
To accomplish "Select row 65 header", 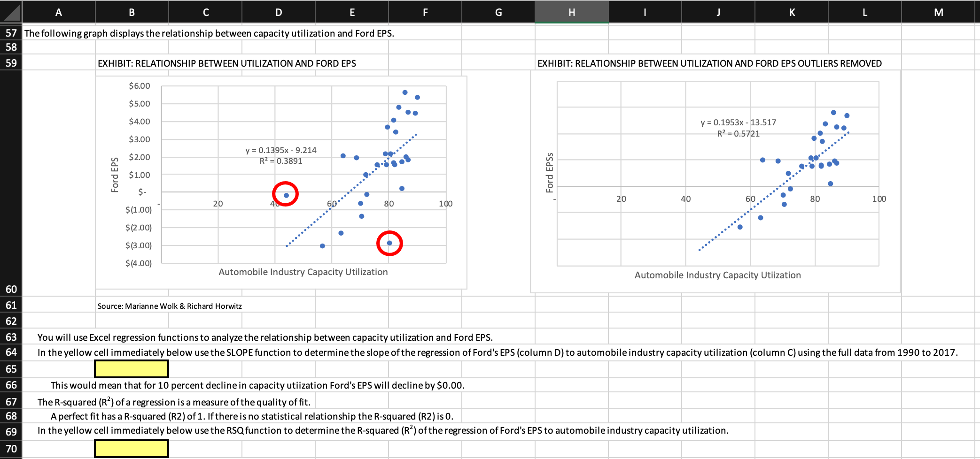I will point(11,369).
